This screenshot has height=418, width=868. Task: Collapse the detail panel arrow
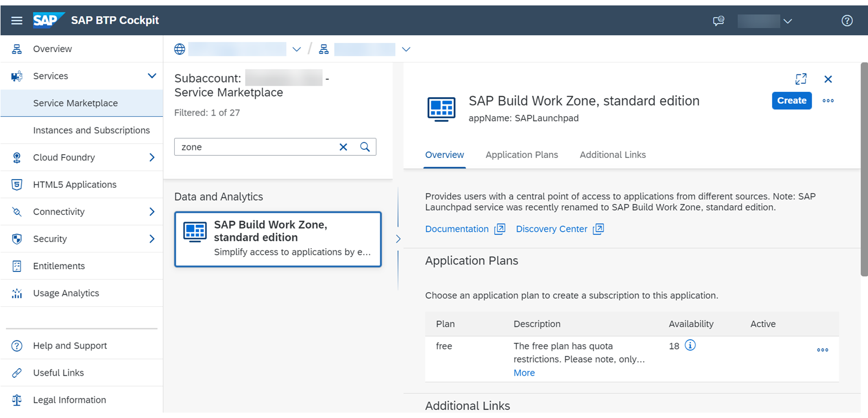pos(398,239)
